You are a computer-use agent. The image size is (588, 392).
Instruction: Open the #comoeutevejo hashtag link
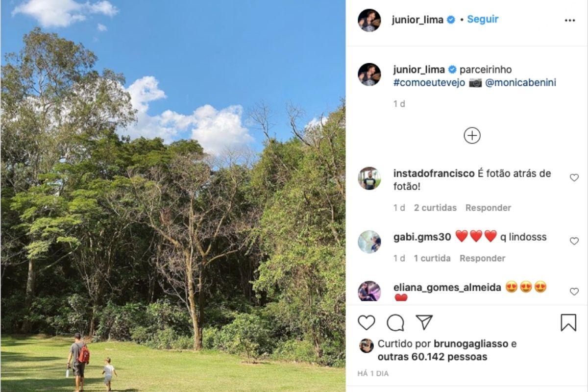pyautogui.click(x=429, y=83)
